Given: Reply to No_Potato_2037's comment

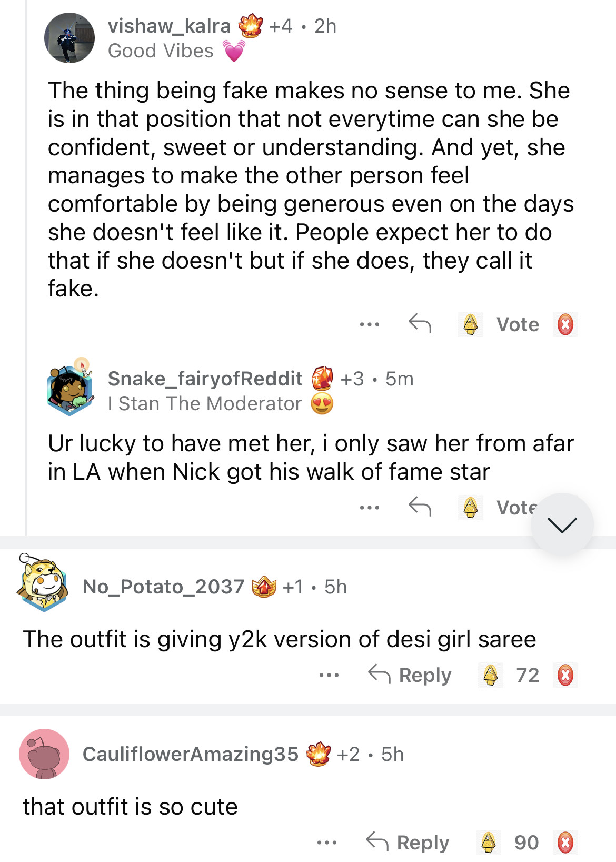Looking at the screenshot, I should pos(410,675).
